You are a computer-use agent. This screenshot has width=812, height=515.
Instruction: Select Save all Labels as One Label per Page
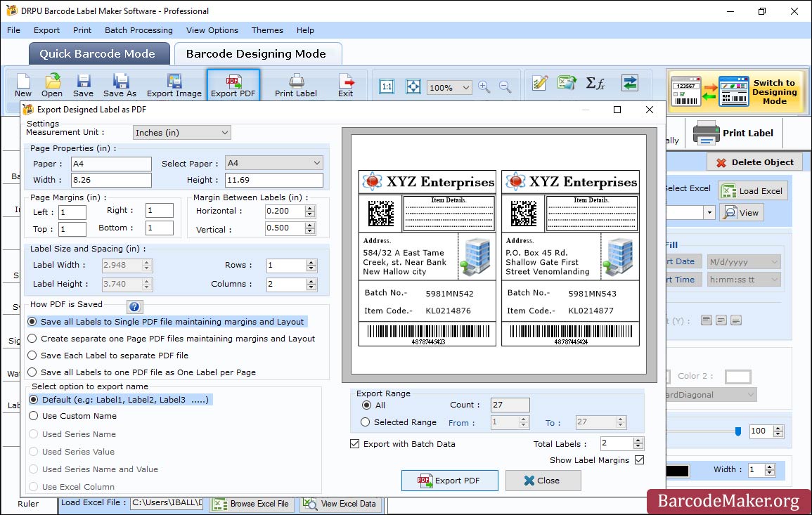[x=142, y=372]
